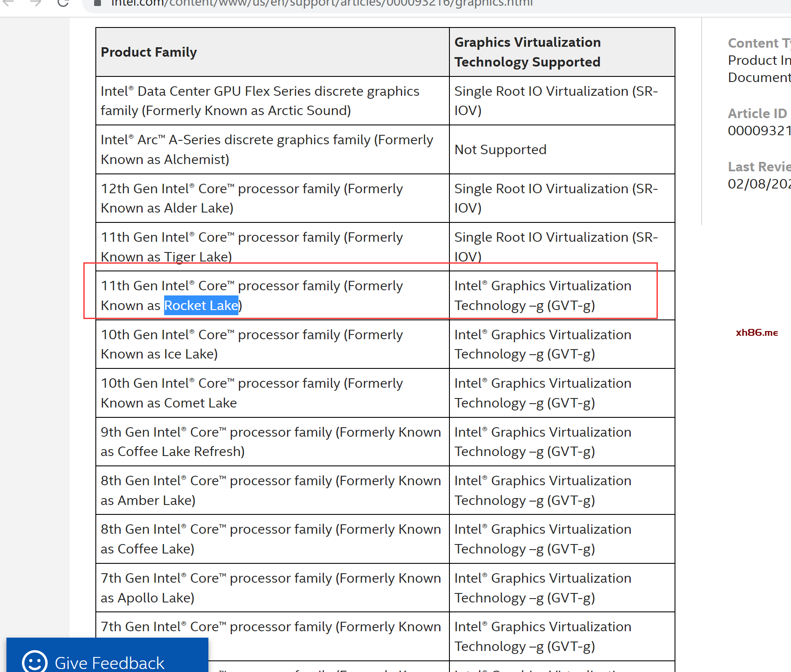Image resolution: width=791 pixels, height=672 pixels.
Task: Click the 9th Gen Coffee Lake Refresh cell
Action: [x=272, y=442]
